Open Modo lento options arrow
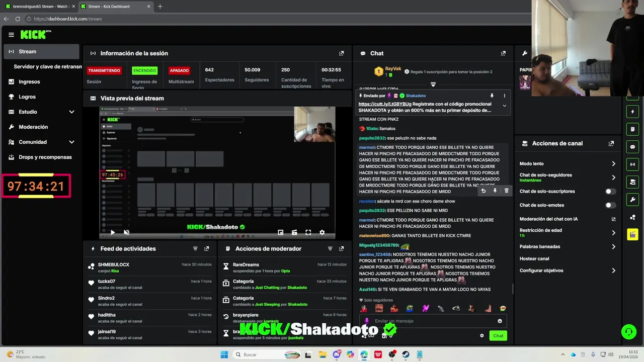 point(613,164)
